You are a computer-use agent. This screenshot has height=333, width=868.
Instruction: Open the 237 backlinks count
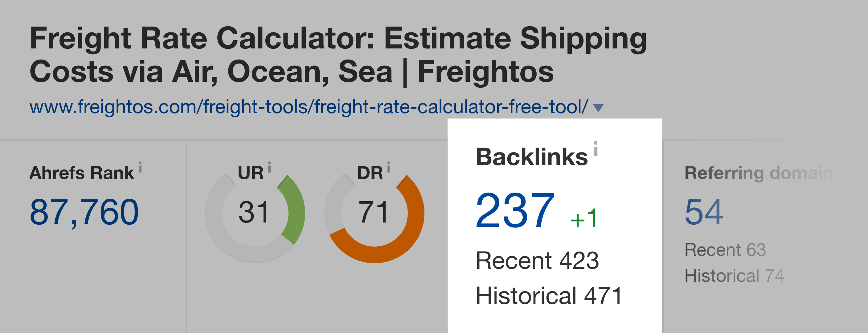[515, 210]
